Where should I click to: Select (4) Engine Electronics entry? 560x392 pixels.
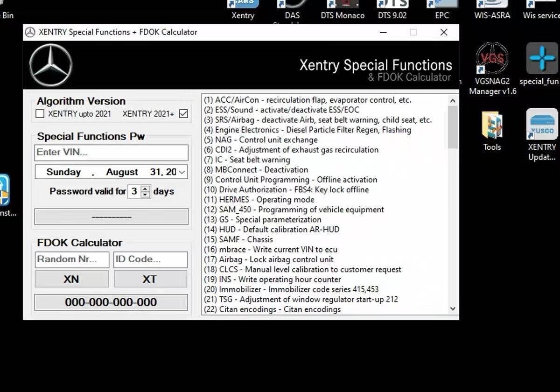coord(308,130)
